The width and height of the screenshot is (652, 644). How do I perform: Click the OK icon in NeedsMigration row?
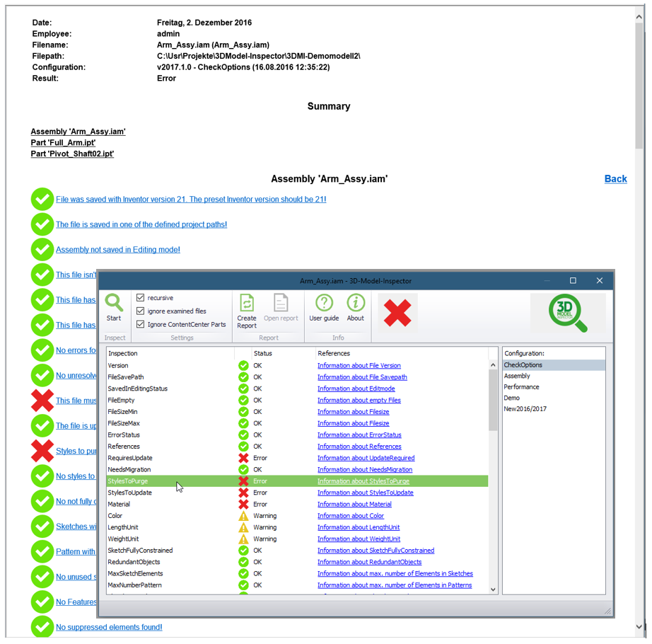243,470
